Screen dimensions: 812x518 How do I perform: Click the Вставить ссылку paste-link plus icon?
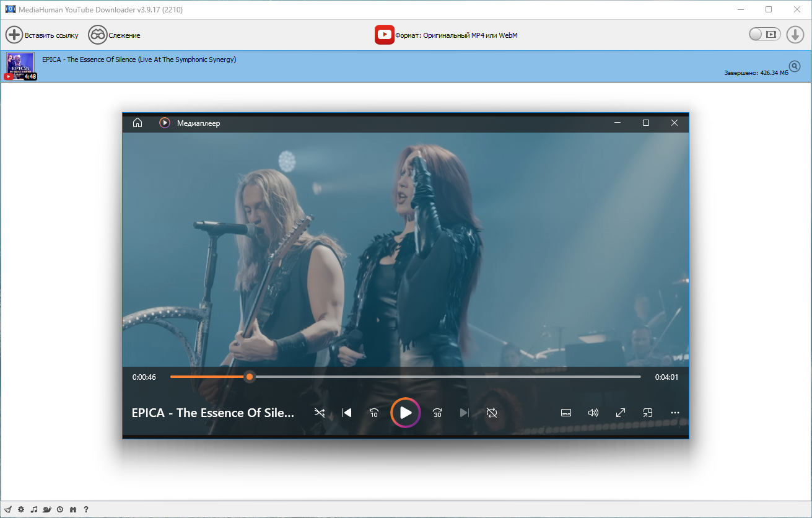click(x=14, y=35)
